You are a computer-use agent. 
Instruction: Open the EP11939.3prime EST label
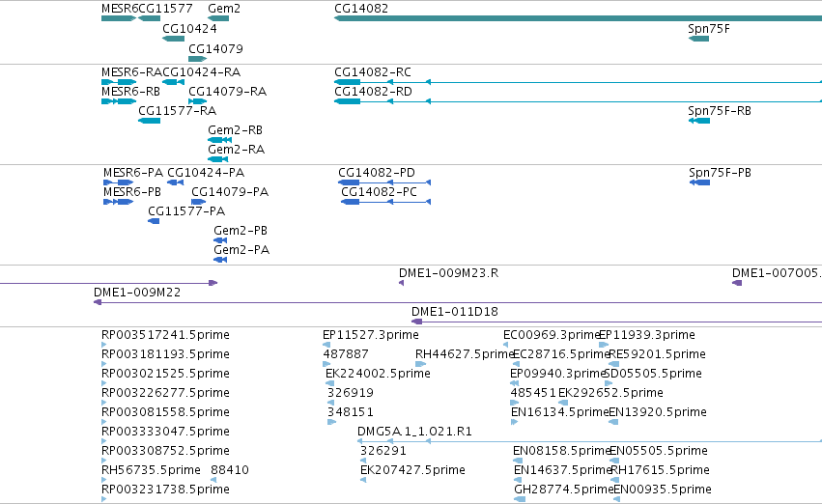647,335
